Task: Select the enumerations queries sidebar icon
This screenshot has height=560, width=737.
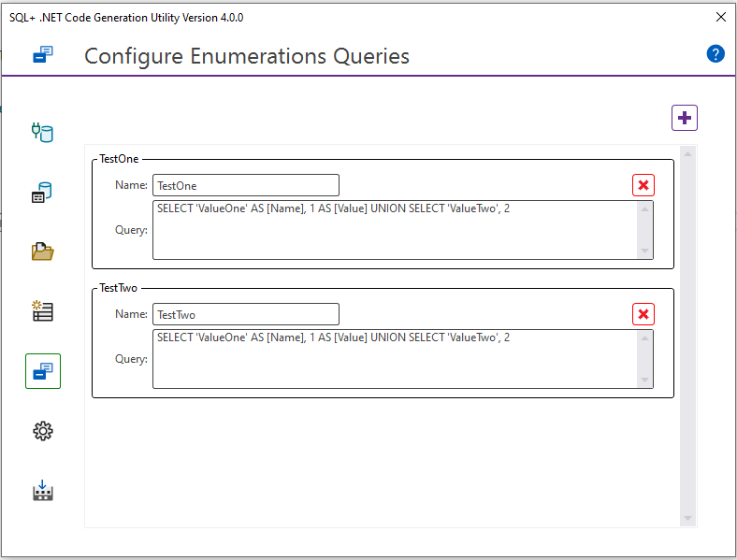Action: 43,371
